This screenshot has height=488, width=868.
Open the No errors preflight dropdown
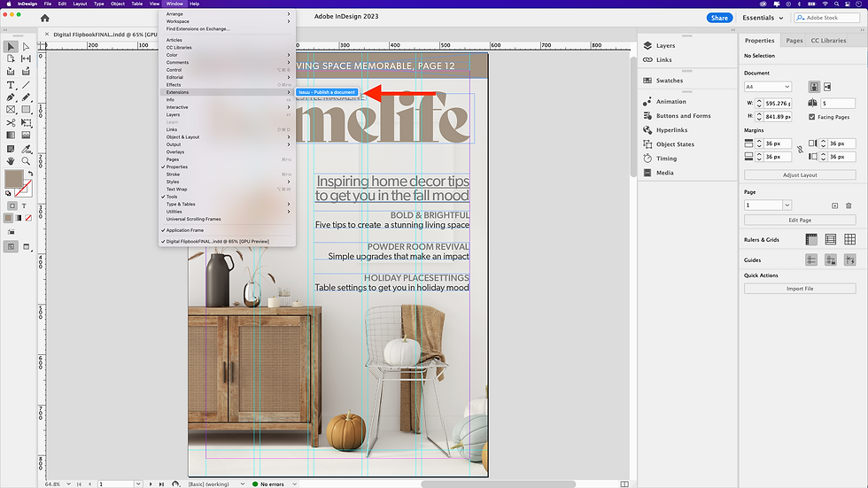pyautogui.click(x=294, y=484)
